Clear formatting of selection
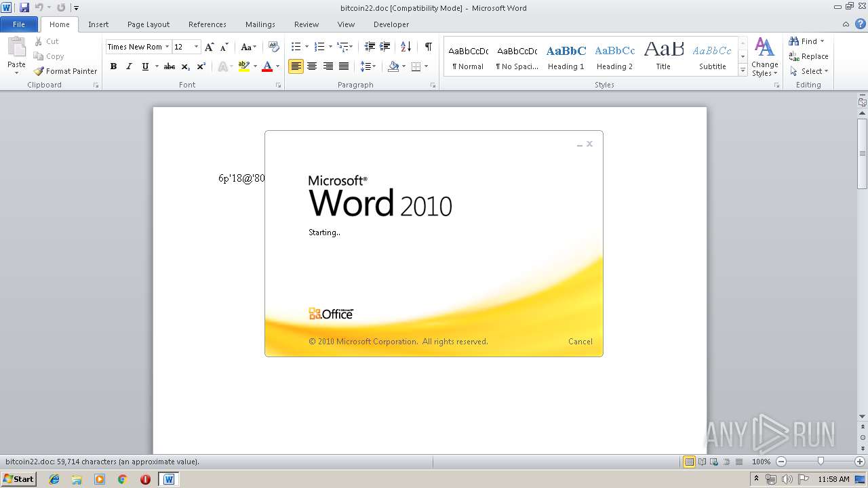The width and height of the screenshot is (868, 488). coord(274,47)
